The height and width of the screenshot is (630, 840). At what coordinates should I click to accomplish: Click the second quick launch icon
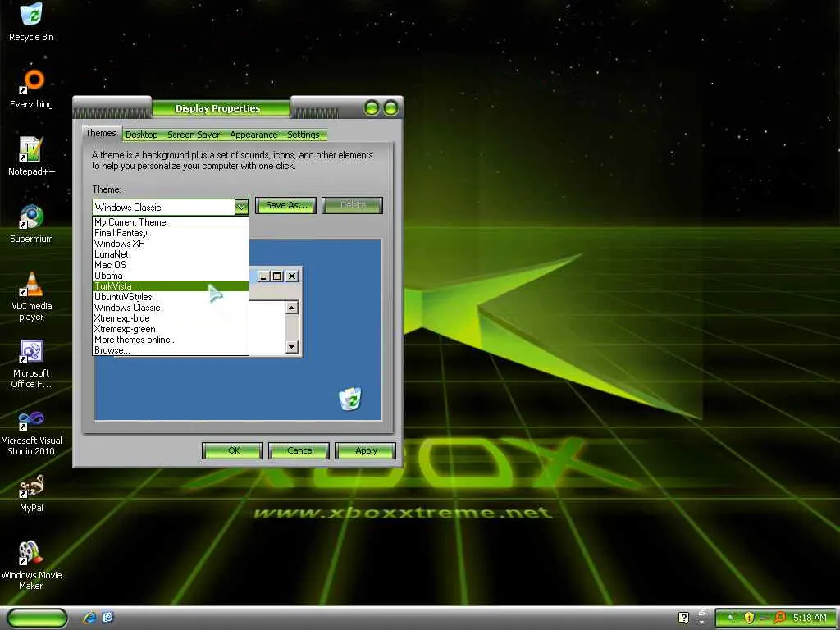[x=107, y=618]
